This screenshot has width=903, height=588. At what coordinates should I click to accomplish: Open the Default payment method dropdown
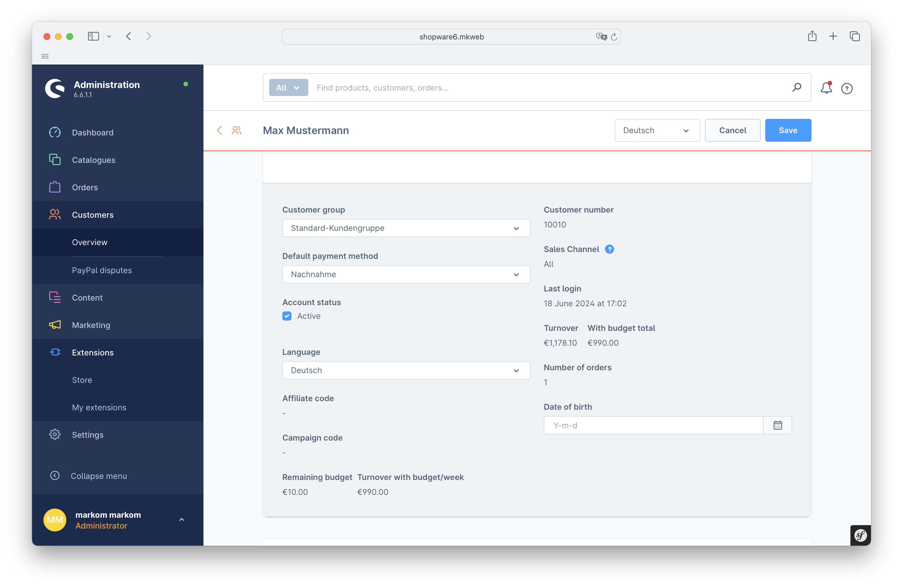[x=406, y=274]
